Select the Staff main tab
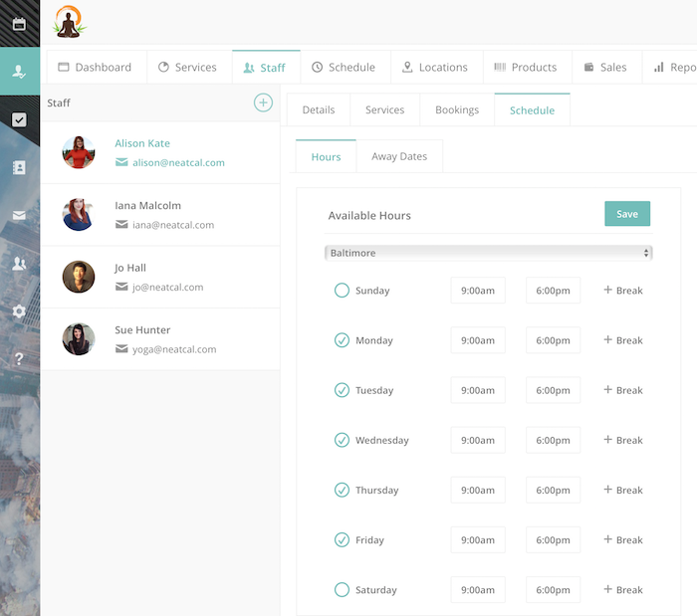This screenshot has height=616, width=697. (x=266, y=68)
